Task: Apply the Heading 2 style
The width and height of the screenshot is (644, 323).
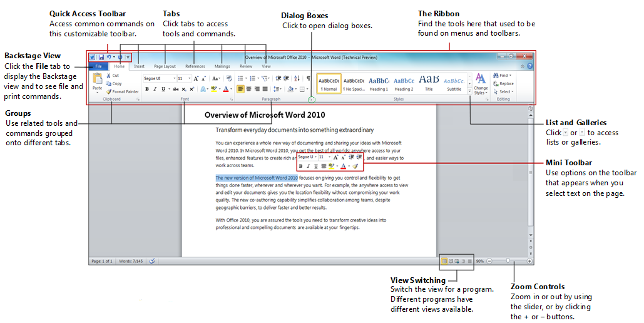Action: point(404,84)
